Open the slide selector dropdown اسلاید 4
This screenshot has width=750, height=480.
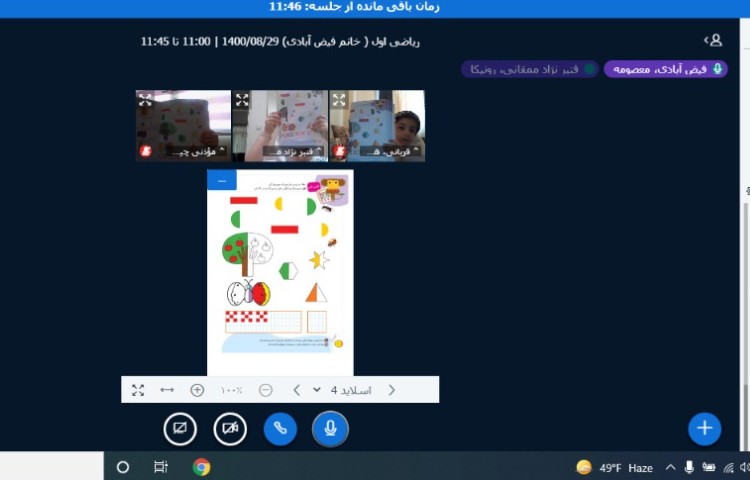[x=342, y=390]
